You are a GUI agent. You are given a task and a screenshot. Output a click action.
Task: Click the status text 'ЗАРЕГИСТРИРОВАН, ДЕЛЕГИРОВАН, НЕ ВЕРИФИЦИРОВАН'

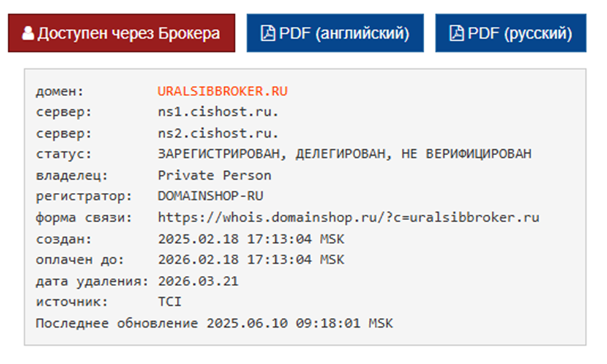344,154
